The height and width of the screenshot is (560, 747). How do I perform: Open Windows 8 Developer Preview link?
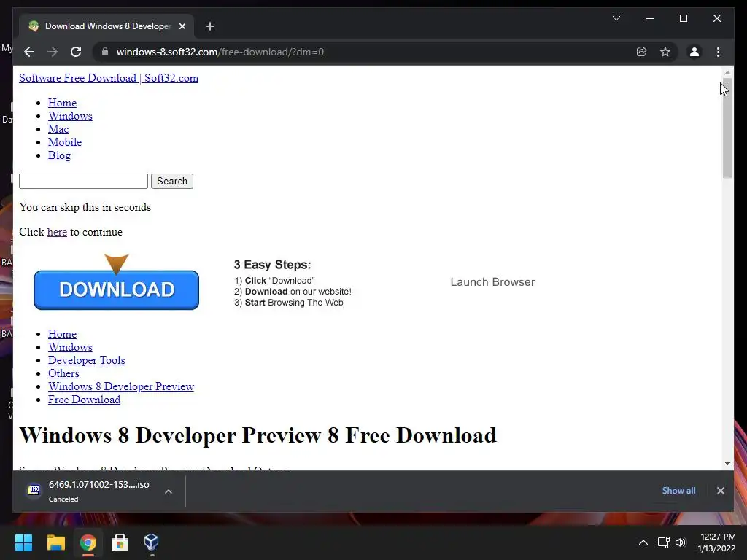(121, 386)
